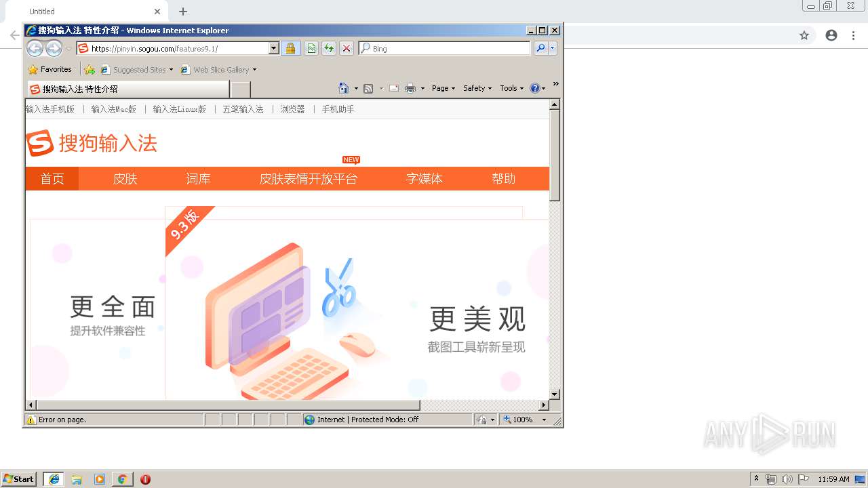Click the 搜狗输入法 特性介绍 browser tab
The height and width of the screenshot is (488, 868).
tap(128, 89)
